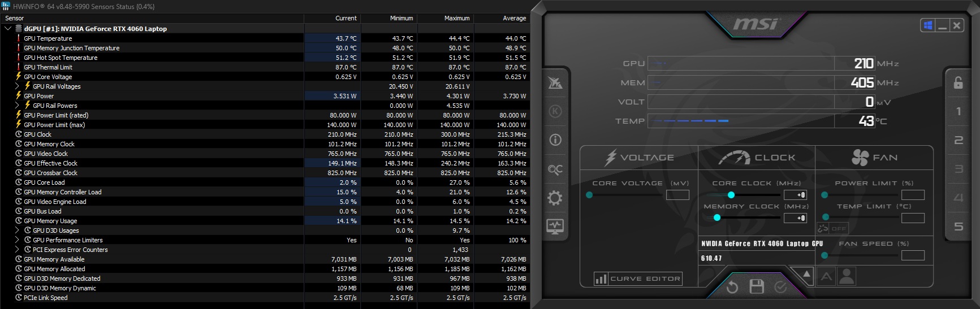Adjust the Core Clock slider handle
Screen dimensions: 980x309
point(731,195)
